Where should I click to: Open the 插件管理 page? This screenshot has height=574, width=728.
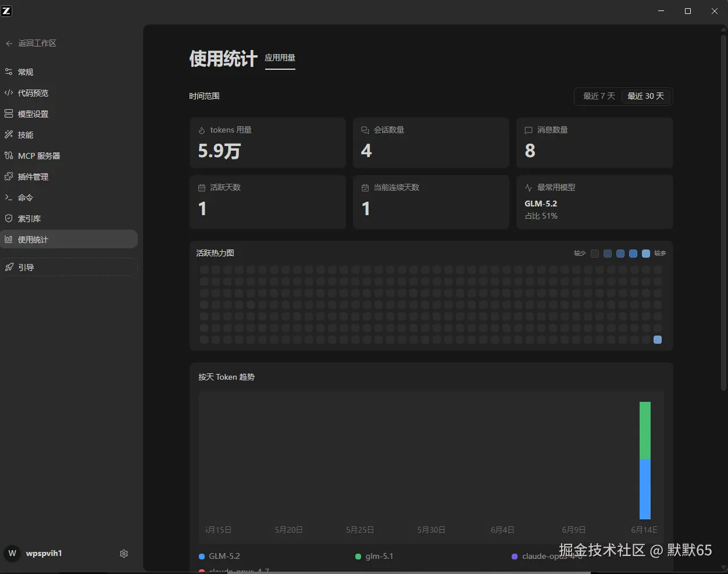[x=69, y=177]
